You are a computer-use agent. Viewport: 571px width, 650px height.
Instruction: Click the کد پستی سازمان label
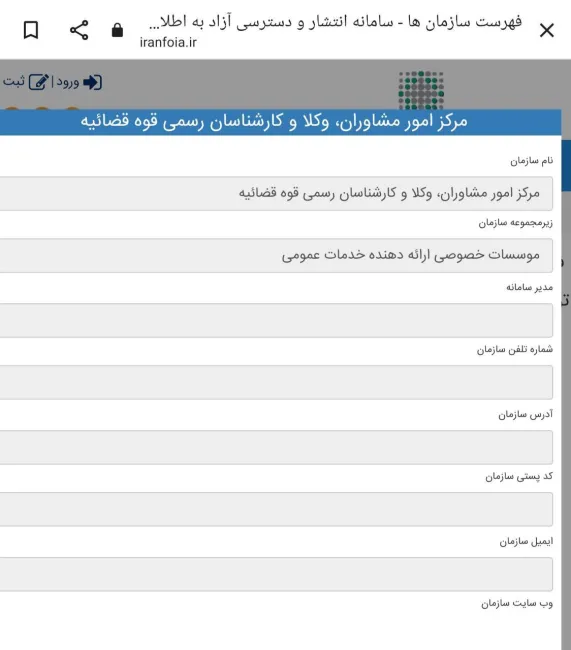[519, 476]
